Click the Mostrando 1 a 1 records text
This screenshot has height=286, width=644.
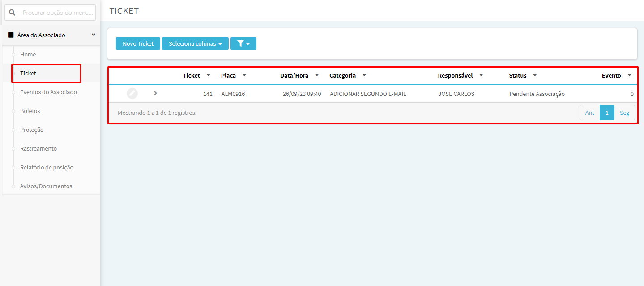tap(157, 113)
